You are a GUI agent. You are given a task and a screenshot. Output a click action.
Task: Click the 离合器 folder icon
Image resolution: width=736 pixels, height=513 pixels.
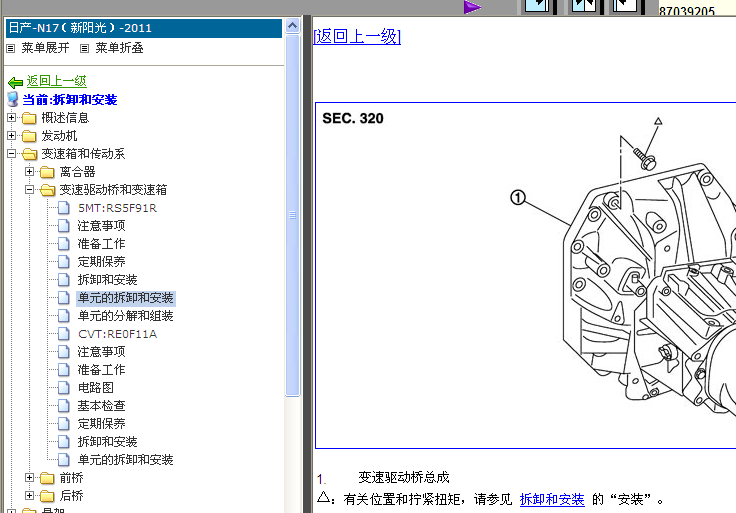point(47,172)
